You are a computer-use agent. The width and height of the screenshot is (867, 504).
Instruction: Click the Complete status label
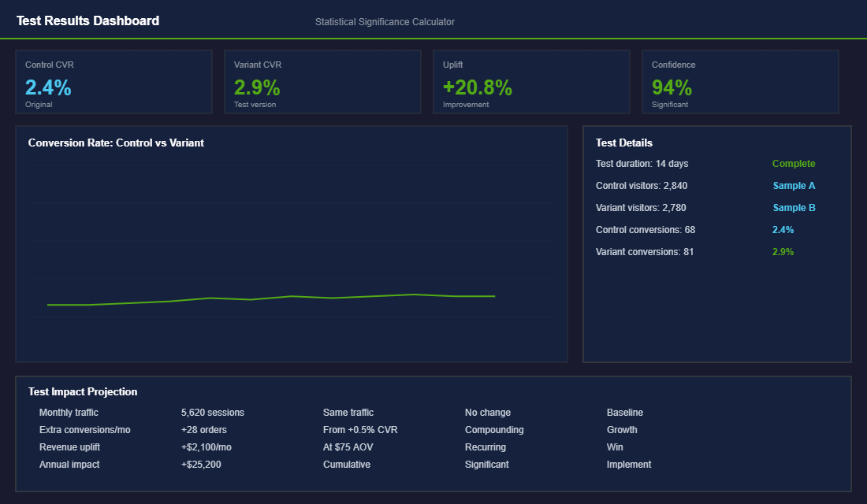794,163
